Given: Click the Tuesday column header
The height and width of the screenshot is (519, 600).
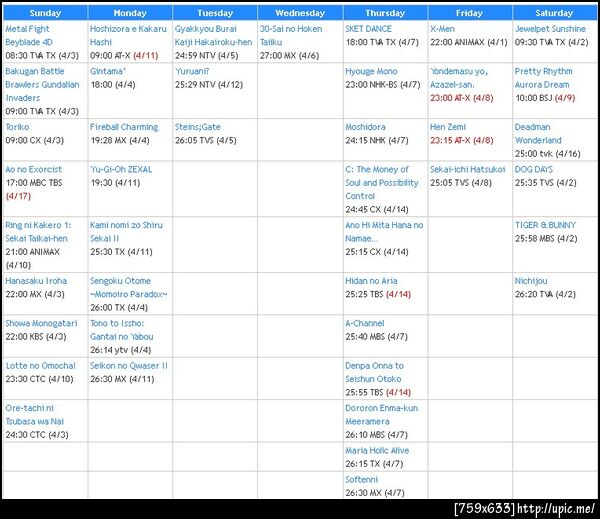Looking at the screenshot, I should coord(215,13).
